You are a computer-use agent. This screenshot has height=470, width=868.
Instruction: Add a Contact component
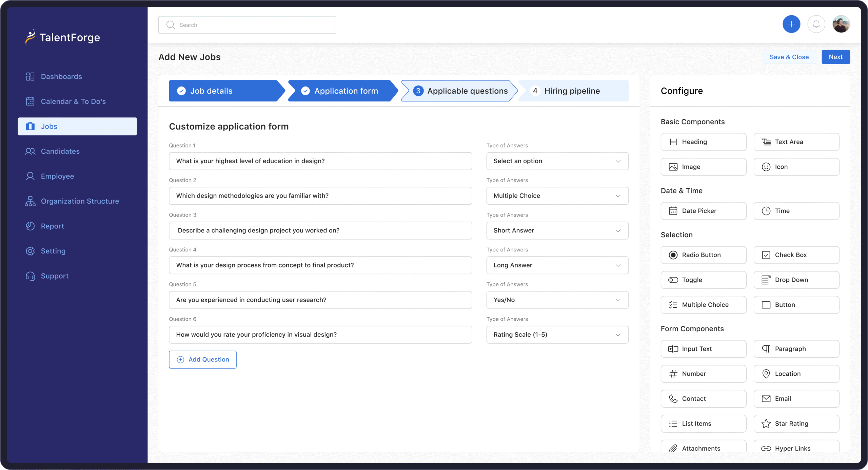tap(703, 399)
